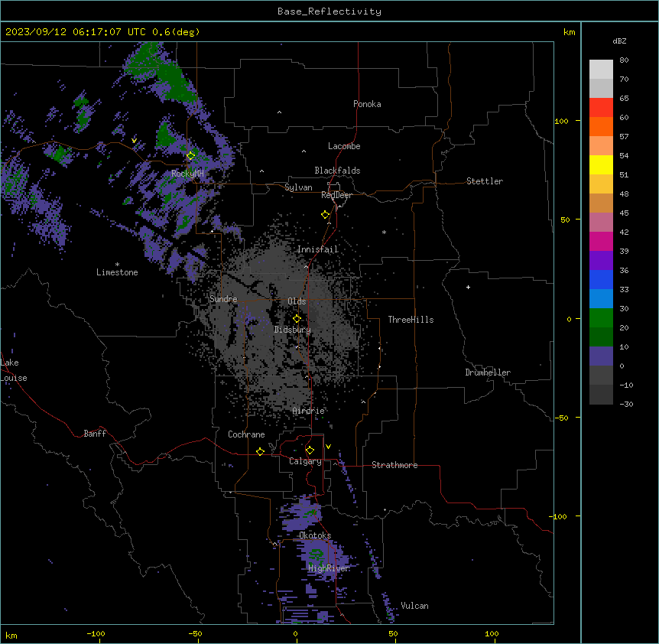The image size is (659, 644).
Task: Click the Innisfail label
Action: click(318, 249)
